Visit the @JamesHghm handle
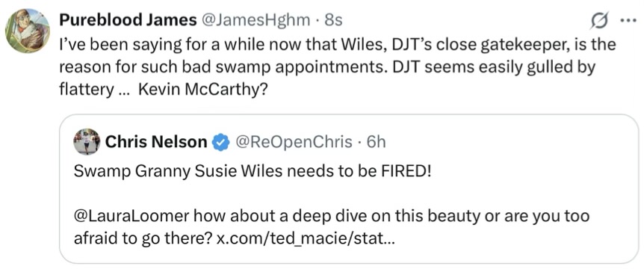This screenshot has width=644, height=272. pos(254,20)
